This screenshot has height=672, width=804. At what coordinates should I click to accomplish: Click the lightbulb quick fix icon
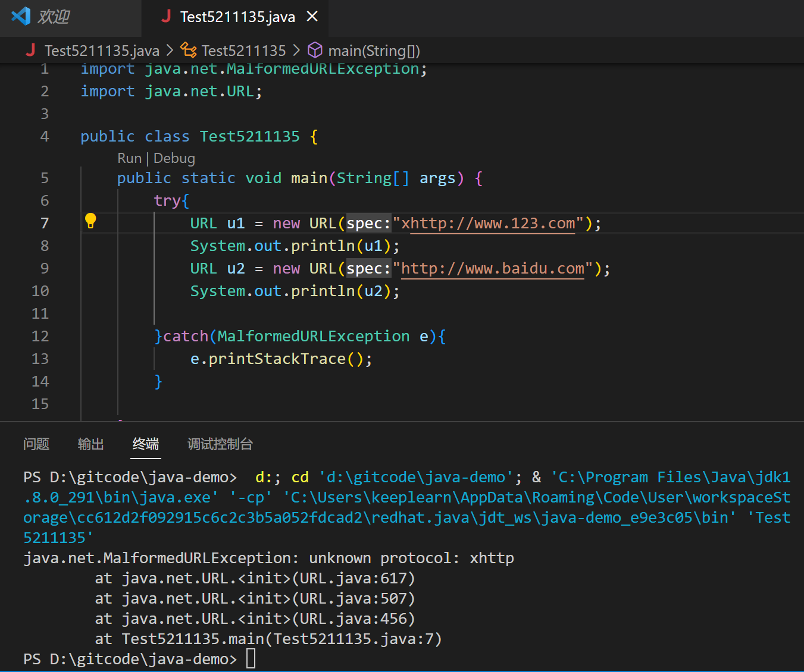pyautogui.click(x=90, y=221)
